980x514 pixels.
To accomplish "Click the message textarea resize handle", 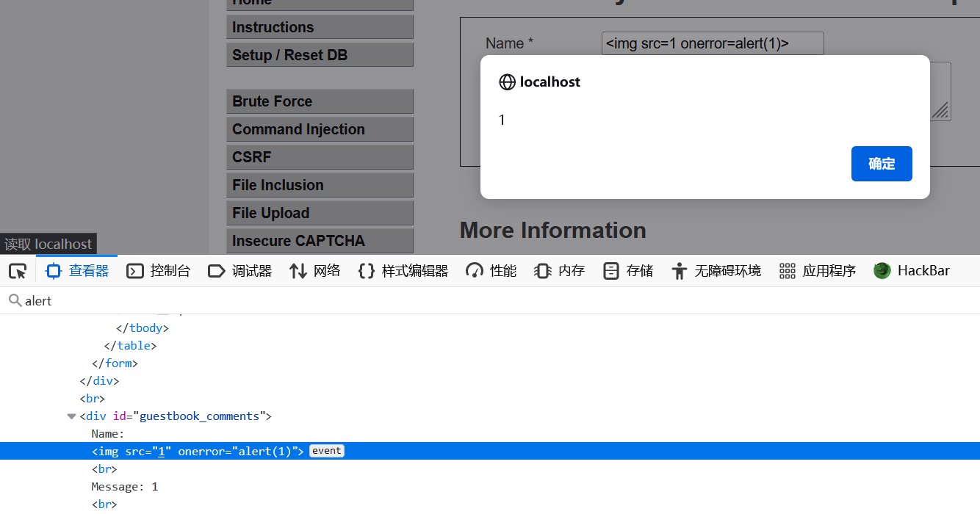I will [x=940, y=111].
